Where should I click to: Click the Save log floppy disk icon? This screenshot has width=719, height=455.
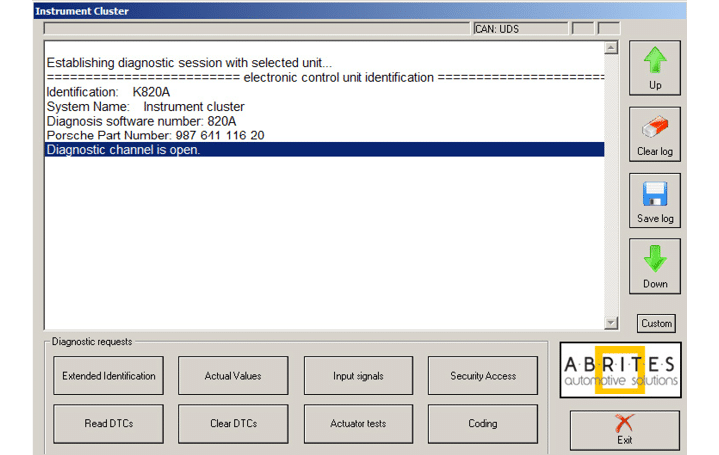[x=654, y=194]
